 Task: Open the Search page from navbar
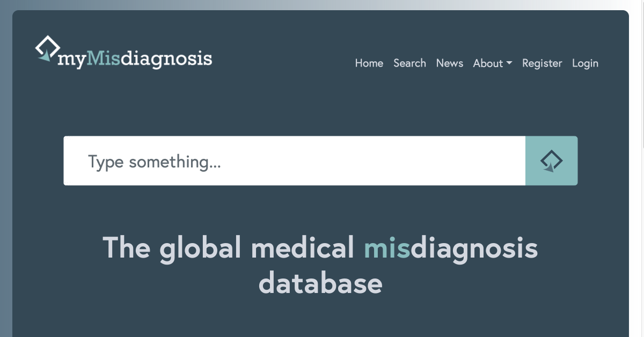409,63
